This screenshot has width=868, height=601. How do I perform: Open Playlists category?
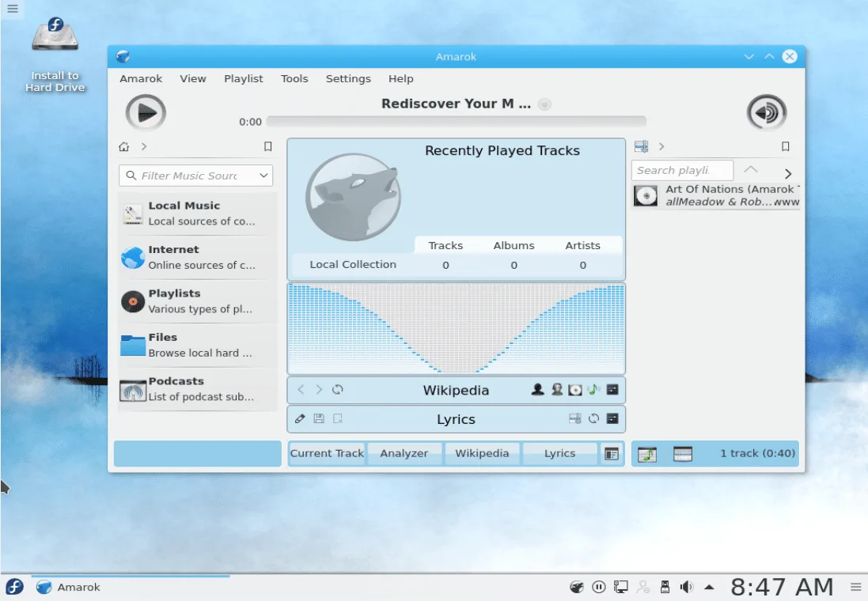coord(198,301)
